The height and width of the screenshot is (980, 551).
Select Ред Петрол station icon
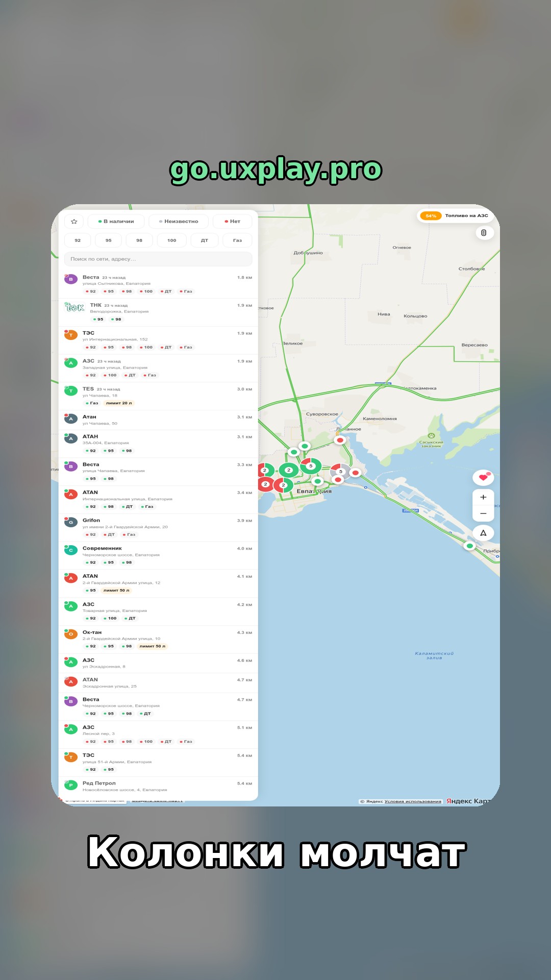tap(70, 785)
